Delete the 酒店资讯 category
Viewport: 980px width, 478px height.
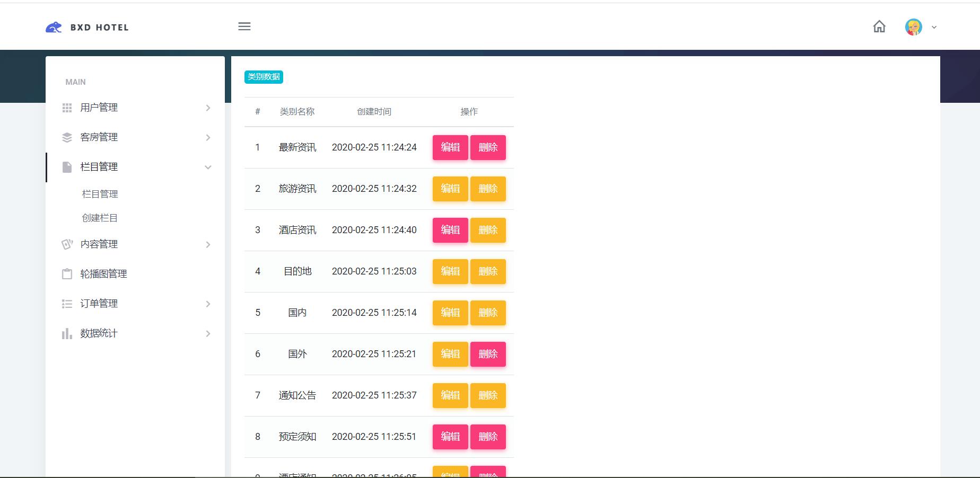pyautogui.click(x=488, y=230)
